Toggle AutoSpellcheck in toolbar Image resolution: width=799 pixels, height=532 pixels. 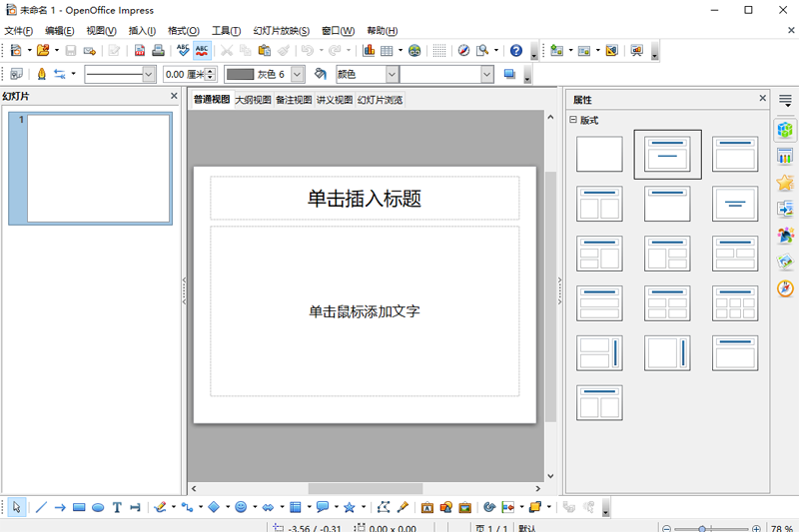pos(202,50)
